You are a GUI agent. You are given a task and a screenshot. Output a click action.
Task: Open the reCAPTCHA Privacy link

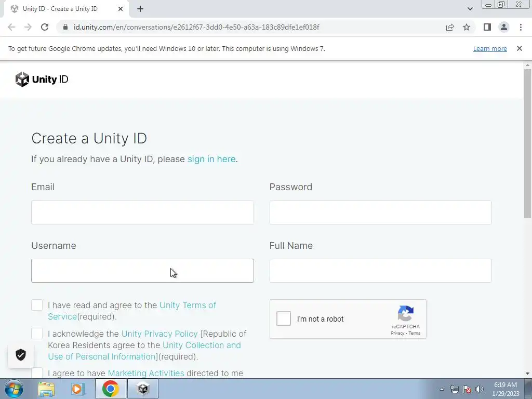tap(397, 333)
